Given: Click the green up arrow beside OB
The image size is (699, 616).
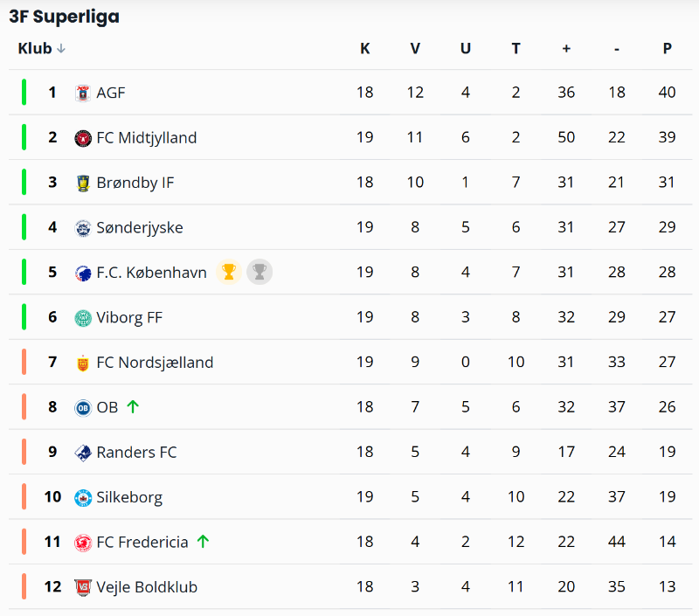Looking at the screenshot, I should coord(133,406).
